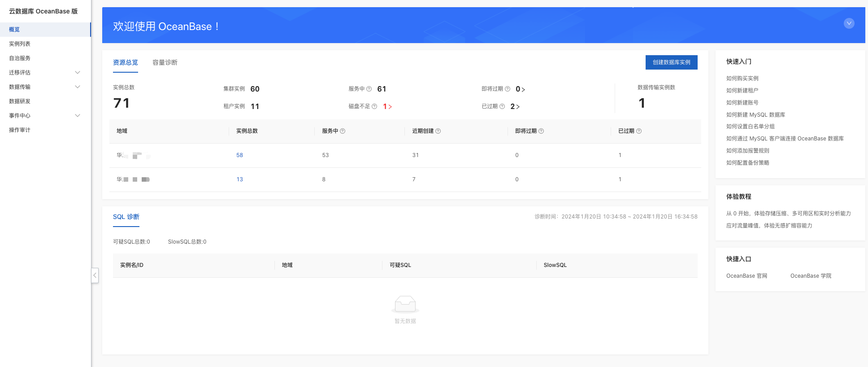Collapse the left sidebar with arrow handle
Screen dimensions: 868x367
(x=95, y=275)
